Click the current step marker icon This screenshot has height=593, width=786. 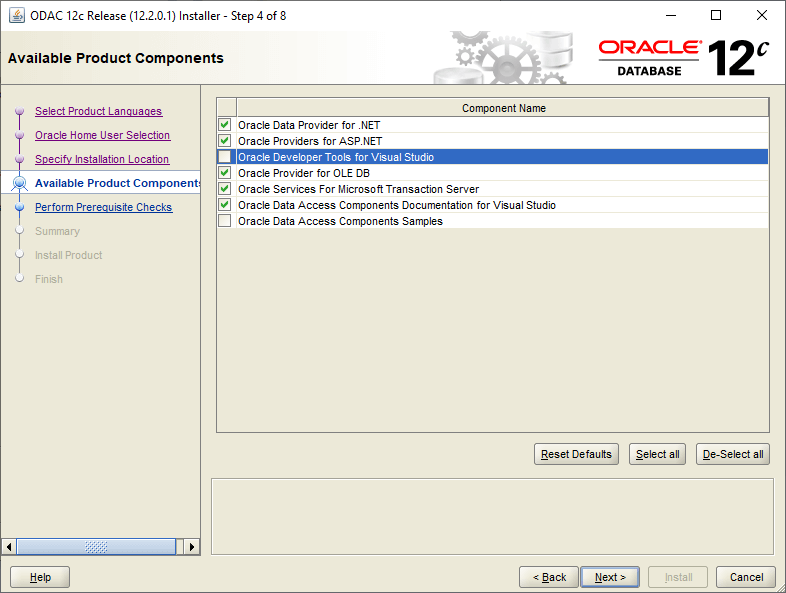(x=20, y=183)
